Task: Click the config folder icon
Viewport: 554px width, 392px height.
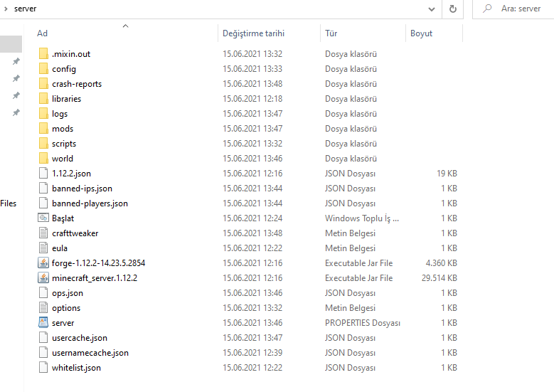Action: [x=43, y=68]
